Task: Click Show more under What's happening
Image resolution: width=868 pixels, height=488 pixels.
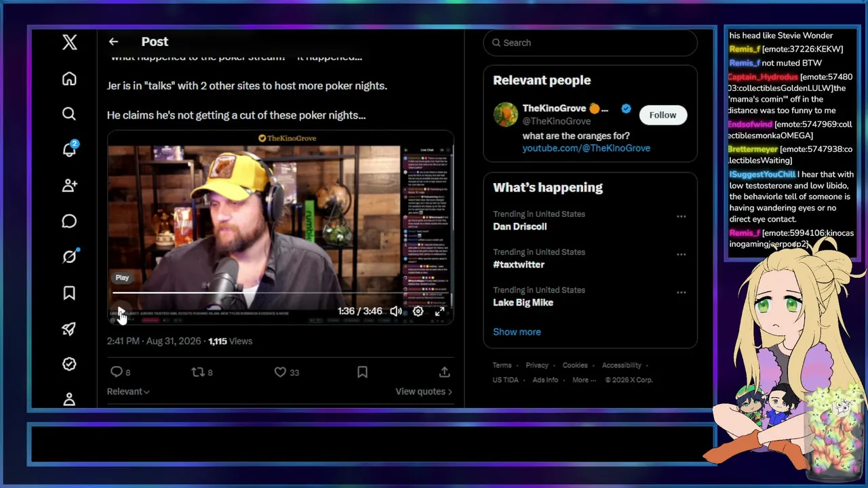Action: pos(517,331)
